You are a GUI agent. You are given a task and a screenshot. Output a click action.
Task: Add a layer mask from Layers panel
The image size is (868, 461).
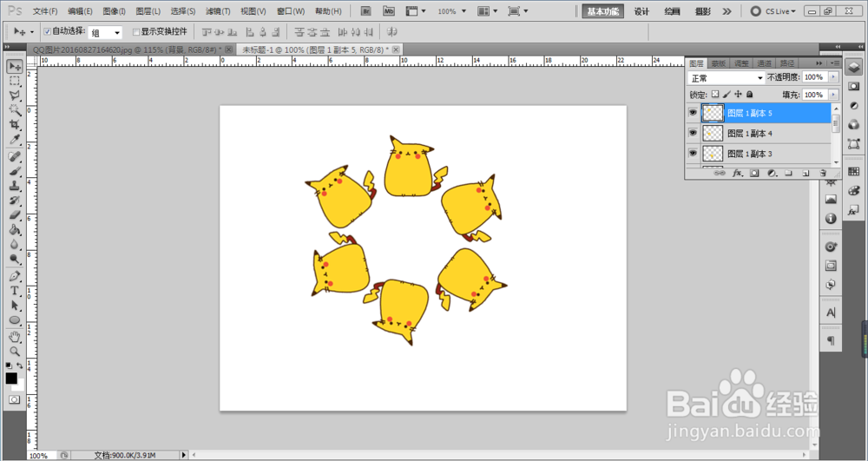coord(754,174)
